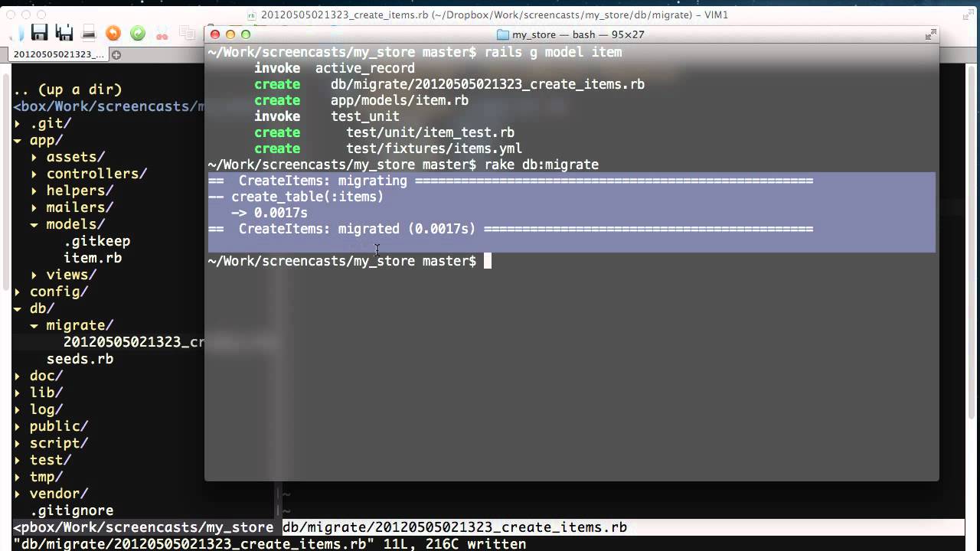The width and height of the screenshot is (980, 551).
Task: Click the 'rails g model item' command text
Action: [x=553, y=52]
